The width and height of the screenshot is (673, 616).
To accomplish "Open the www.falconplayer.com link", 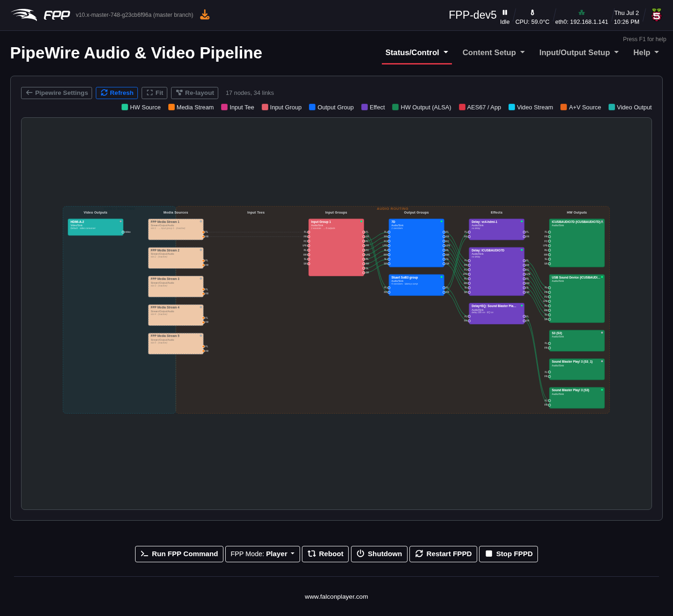I will [336, 596].
